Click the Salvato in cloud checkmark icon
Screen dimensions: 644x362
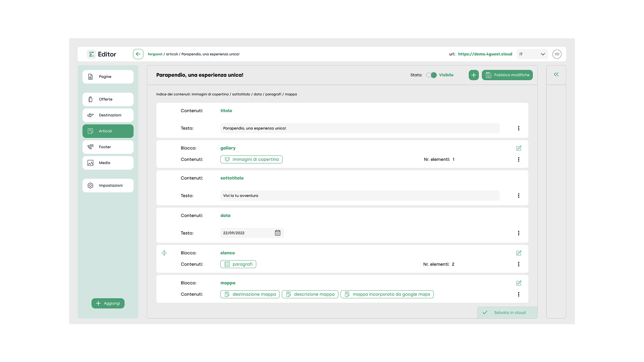click(x=485, y=313)
